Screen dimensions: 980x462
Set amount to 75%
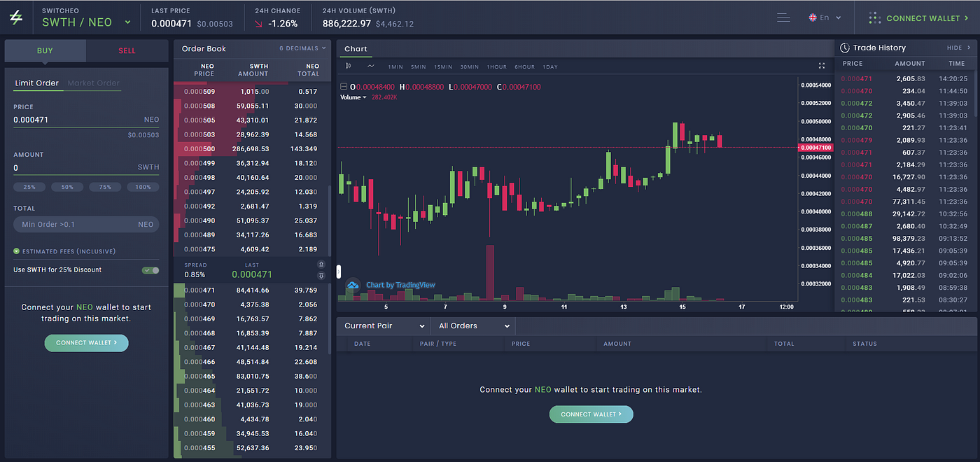point(105,187)
